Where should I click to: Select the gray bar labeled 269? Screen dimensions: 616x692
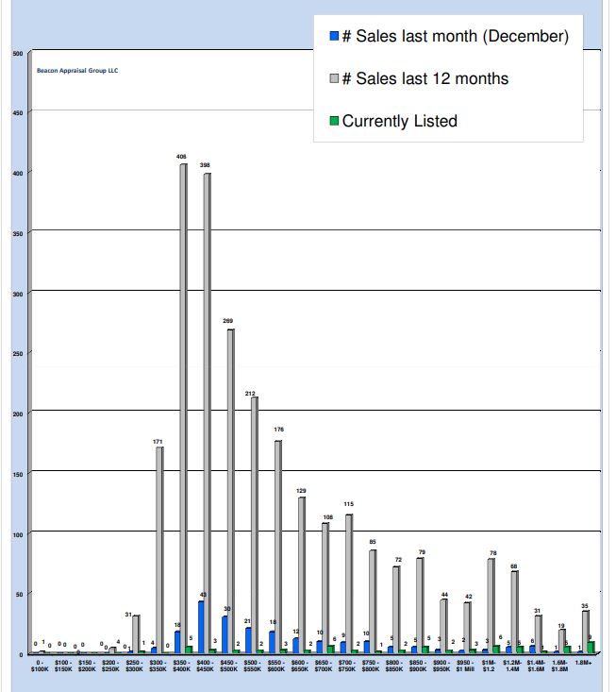tap(230, 489)
